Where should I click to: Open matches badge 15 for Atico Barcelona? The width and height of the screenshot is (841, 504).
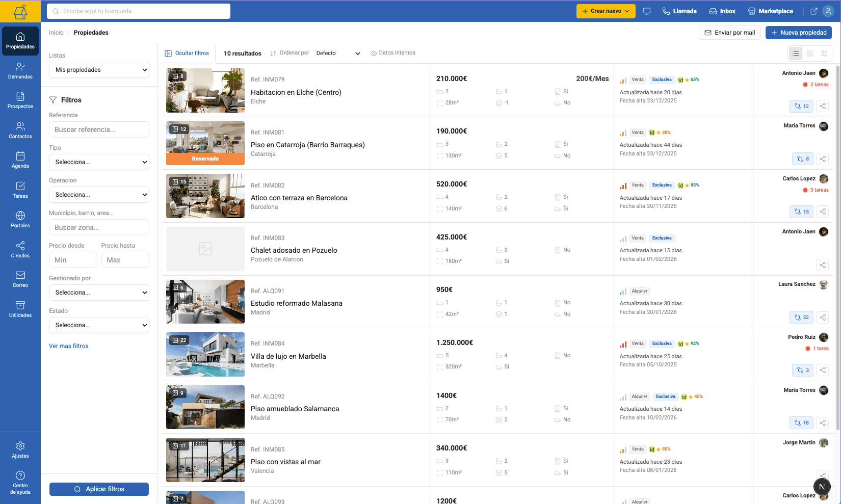[802, 211]
